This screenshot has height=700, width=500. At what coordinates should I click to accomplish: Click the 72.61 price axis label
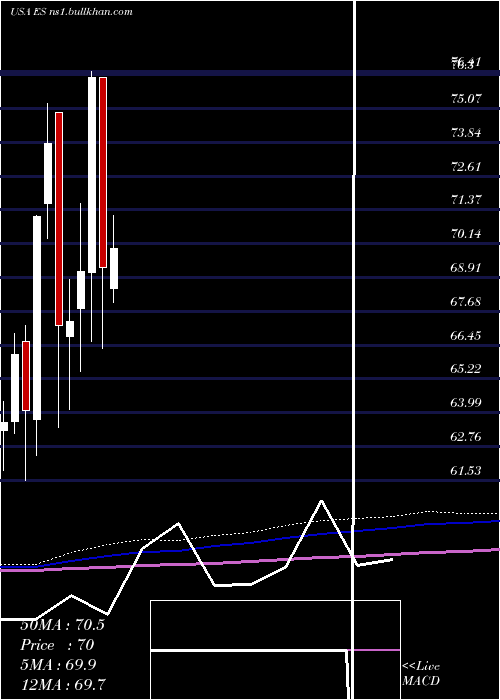tap(467, 167)
